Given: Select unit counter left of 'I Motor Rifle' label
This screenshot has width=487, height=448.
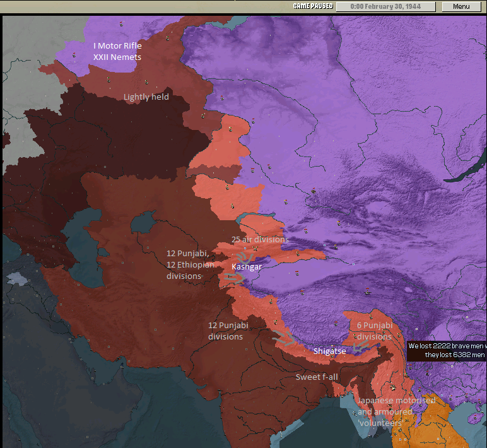Looking at the screenshot, I should [74, 55].
